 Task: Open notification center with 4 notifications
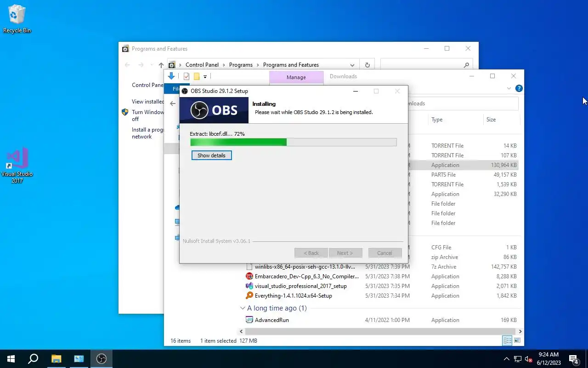[x=574, y=359]
